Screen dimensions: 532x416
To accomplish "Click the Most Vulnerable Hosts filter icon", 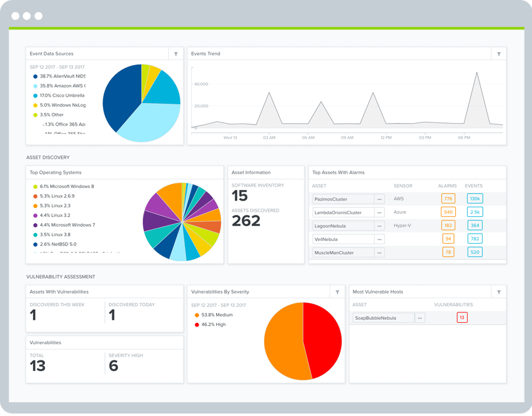I will tap(498, 292).
